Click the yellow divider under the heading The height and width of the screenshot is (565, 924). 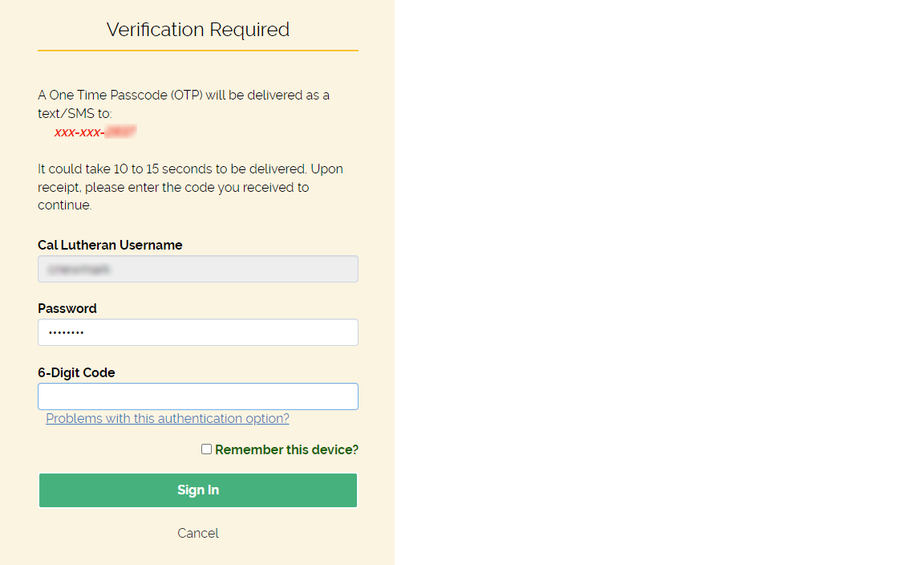coord(197,51)
